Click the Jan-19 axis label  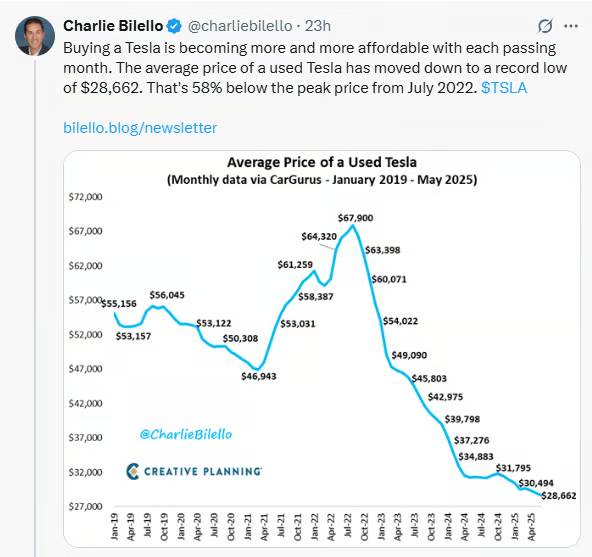[114, 525]
